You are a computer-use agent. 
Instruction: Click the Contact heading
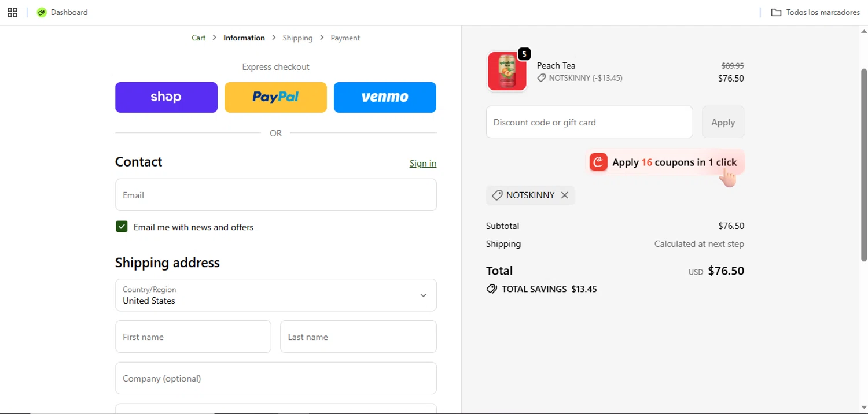coord(139,162)
